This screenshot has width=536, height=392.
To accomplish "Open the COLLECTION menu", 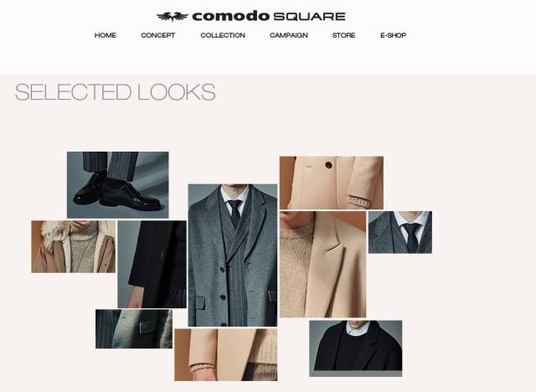I will tap(223, 35).
